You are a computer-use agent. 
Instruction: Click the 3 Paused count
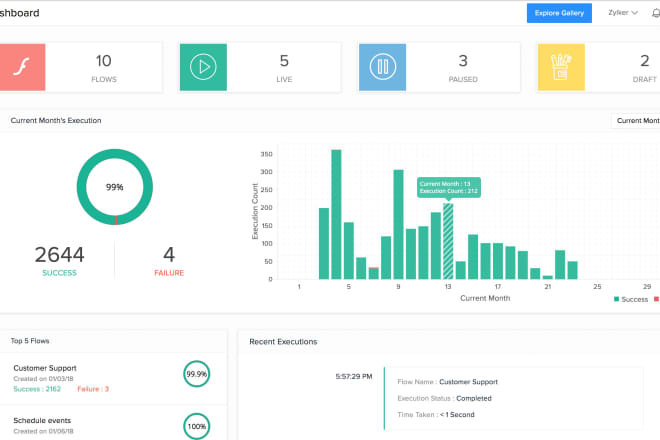(x=463, y=61)
